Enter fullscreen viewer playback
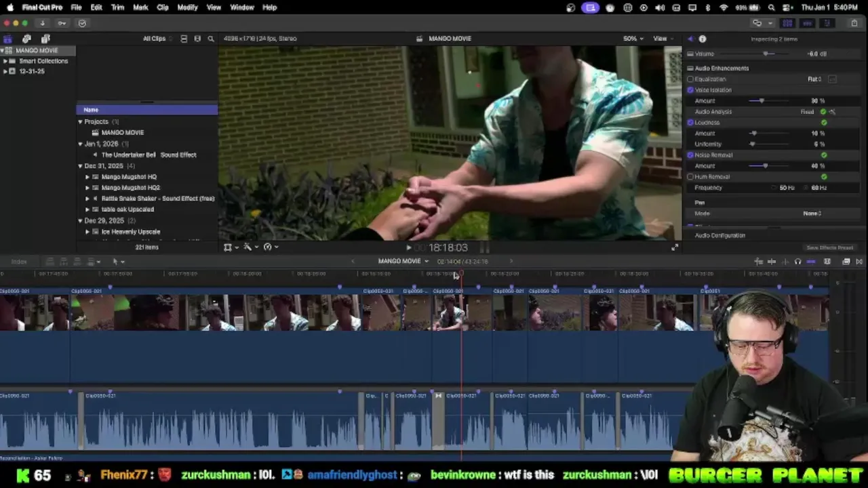868x488 pixels. click(x=675, y=247)
